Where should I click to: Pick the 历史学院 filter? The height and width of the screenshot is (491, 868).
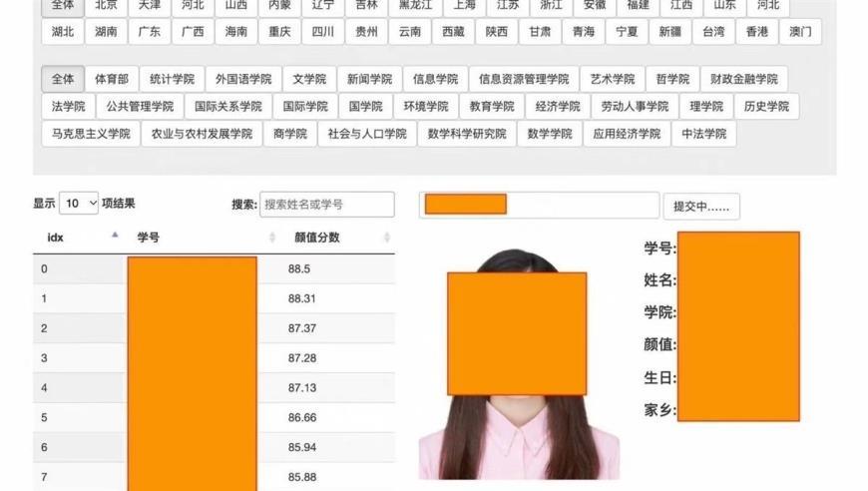coord(766,106)
